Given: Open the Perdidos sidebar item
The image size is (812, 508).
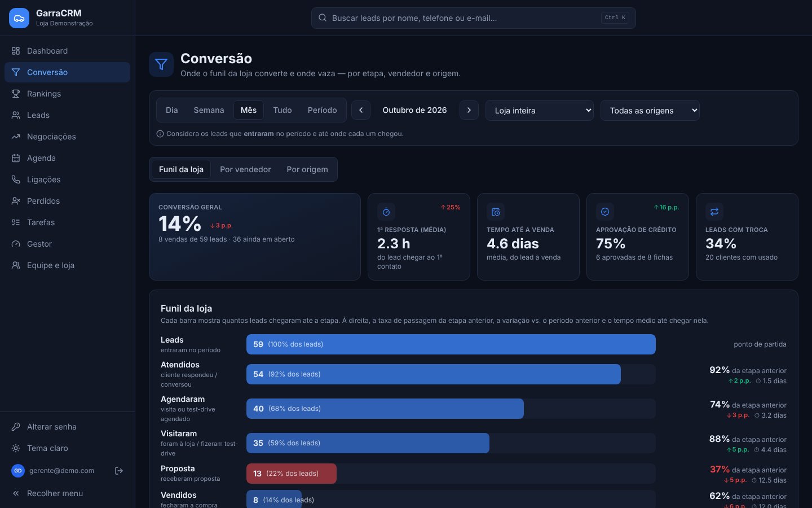Looking at the screenshot, I should pyautogui.click(x=67, y=201).
